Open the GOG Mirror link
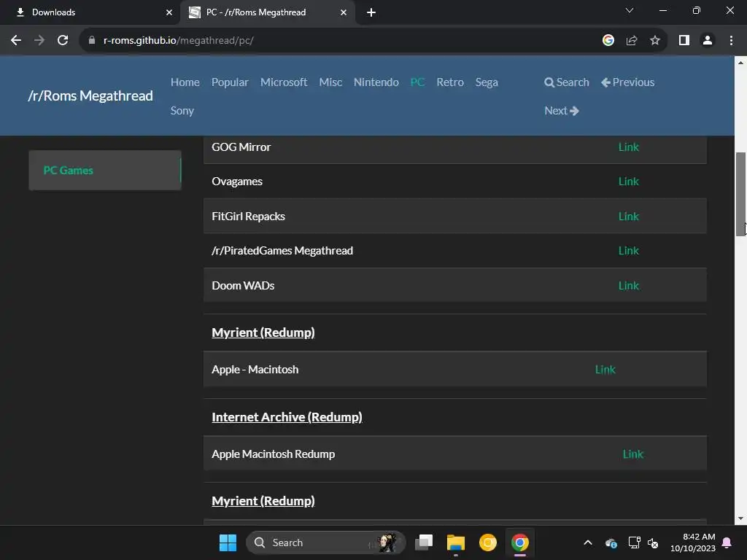This screenshot has height=560, width=747. (628, 147)
